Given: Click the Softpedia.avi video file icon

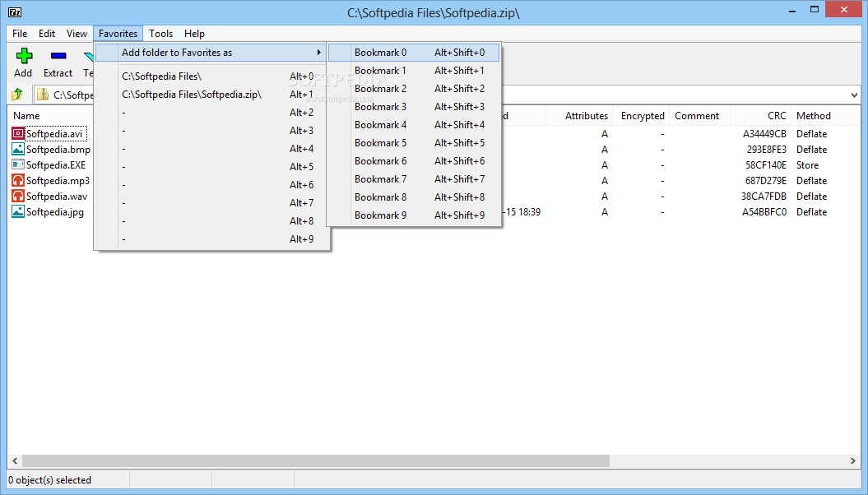Looking at the screenshot, I should (18, 134).
